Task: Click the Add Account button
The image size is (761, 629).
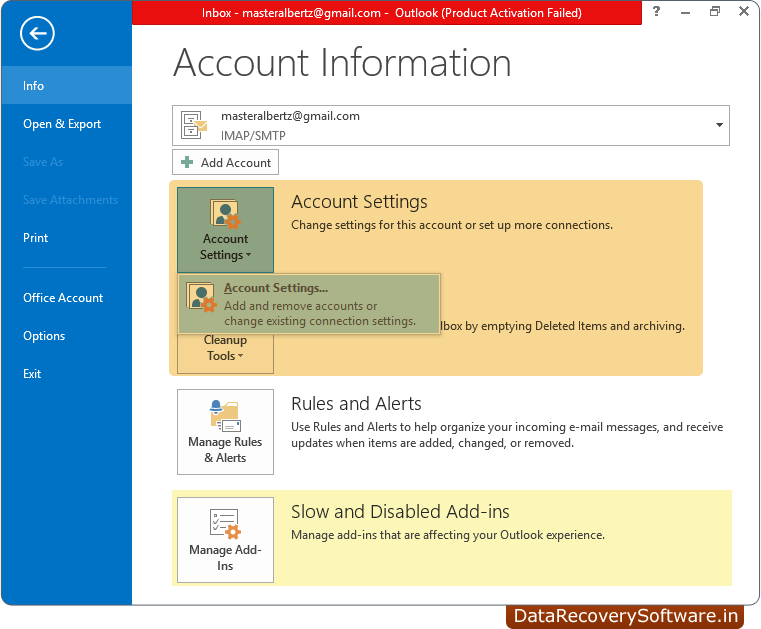Action: pos(225,162)
